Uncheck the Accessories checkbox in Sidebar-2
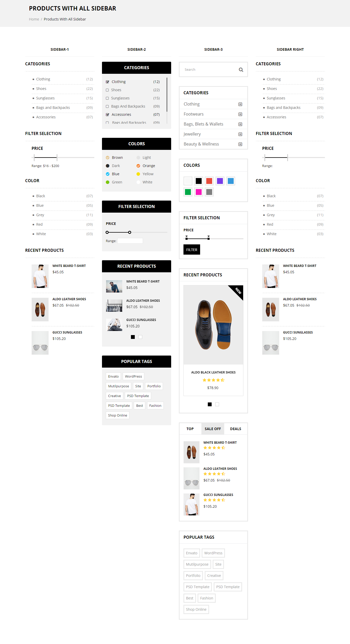The image size is (350, 644). (x=107, y=115)
